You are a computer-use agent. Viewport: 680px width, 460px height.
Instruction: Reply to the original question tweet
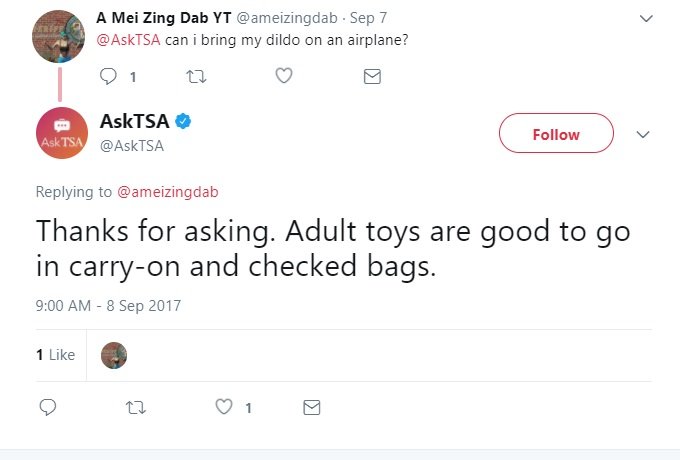[109, 76]
